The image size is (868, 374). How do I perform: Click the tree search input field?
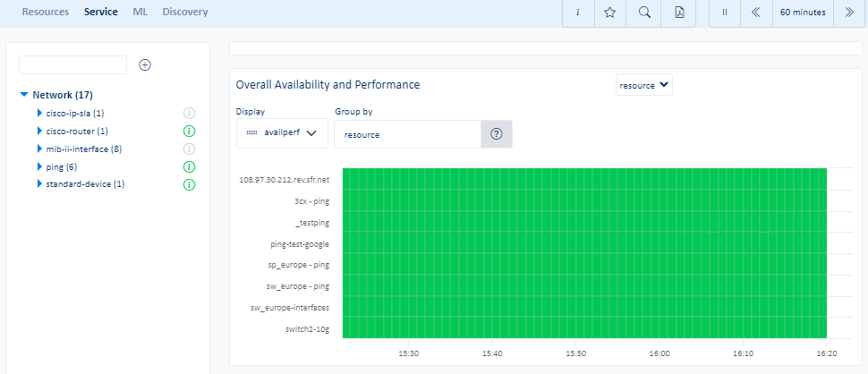tap(73, 64)
